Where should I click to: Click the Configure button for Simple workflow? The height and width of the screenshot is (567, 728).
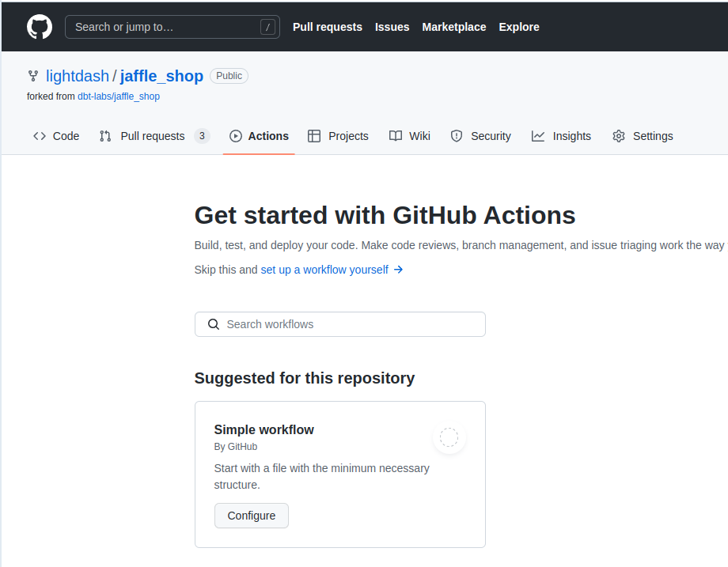point(251,516)
